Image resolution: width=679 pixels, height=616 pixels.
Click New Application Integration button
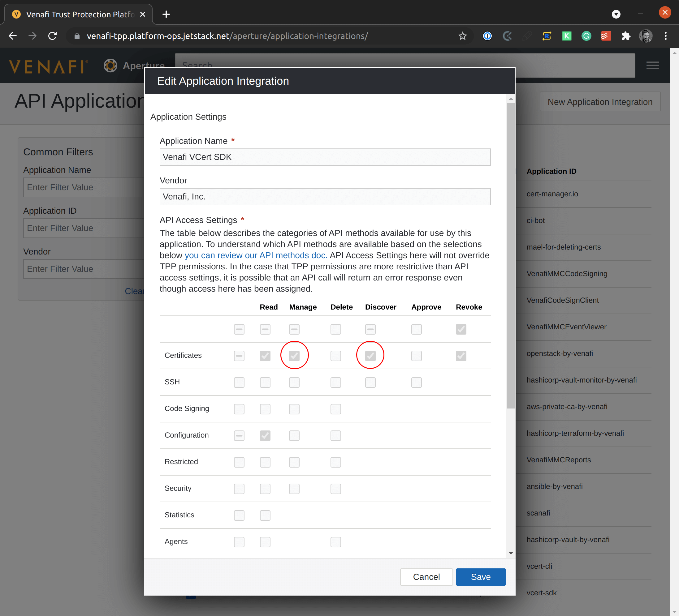pos(600,102)
